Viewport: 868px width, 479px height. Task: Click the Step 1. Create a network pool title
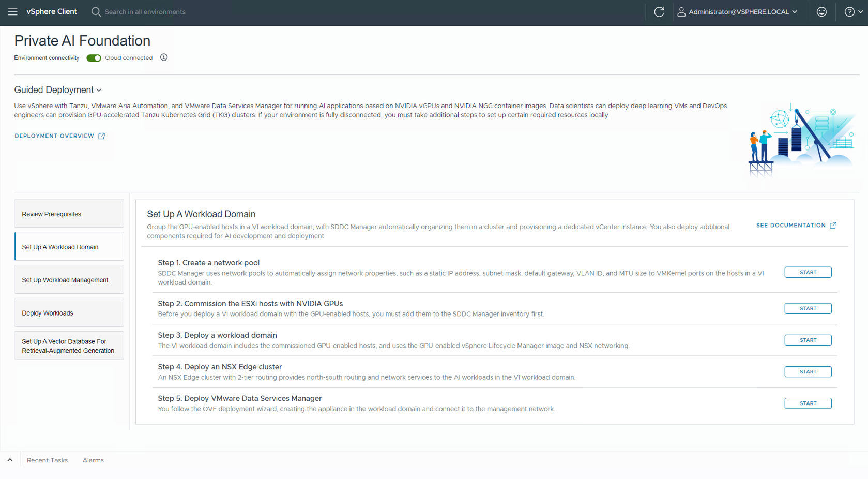(x=209, y=263)
